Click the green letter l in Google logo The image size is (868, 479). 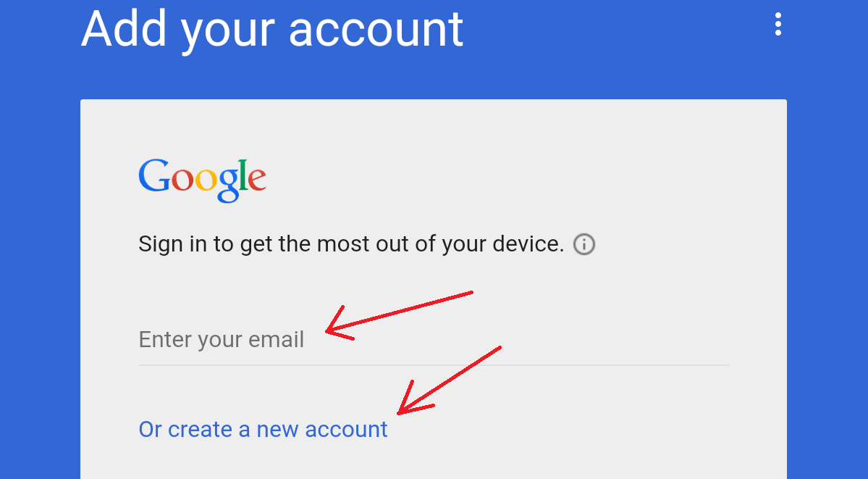click(x=241, y=175)
